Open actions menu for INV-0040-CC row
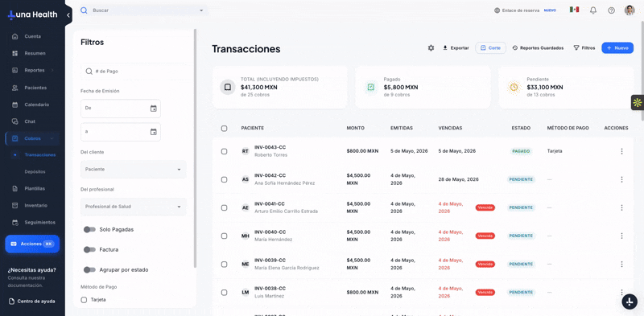 [x=621, y=236]
